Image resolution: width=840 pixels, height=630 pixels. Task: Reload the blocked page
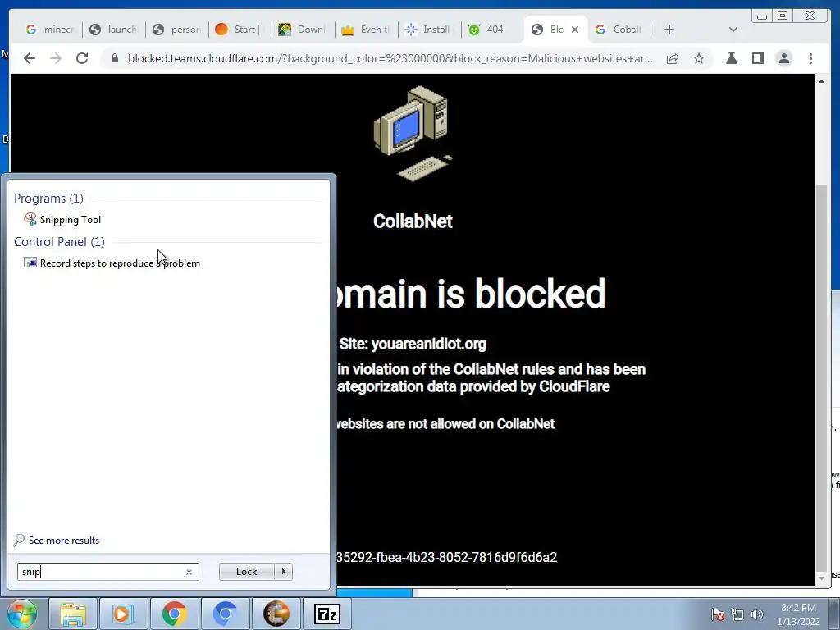(x=82, y=58)
